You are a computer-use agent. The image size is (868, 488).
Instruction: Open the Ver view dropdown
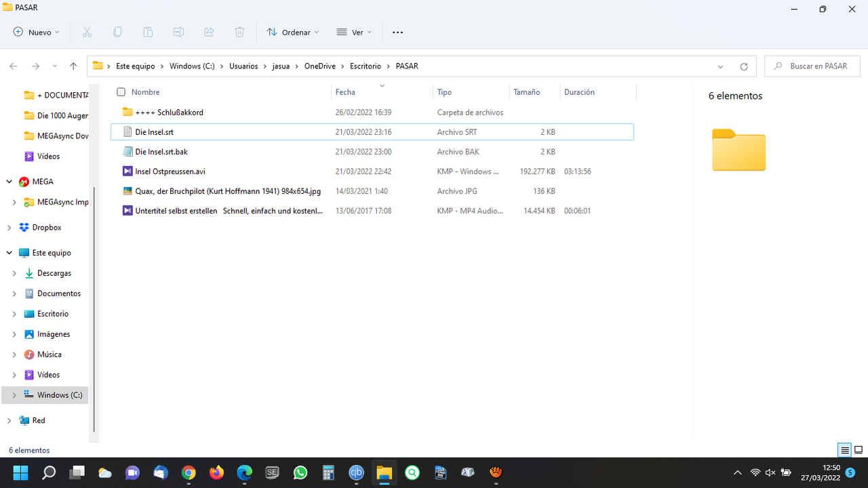pos(354,32)
